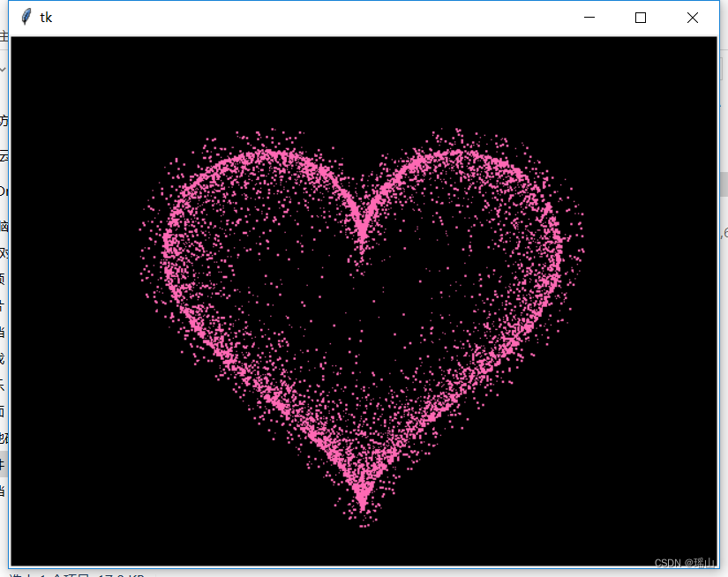Click the Python feather icon in title bar
This screenshot has width=728, height=577.
24,16
